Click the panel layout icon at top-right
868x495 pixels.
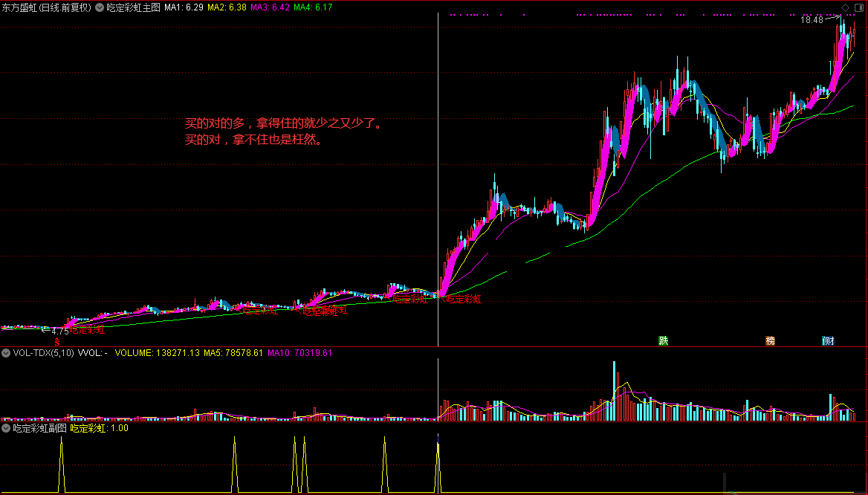[858, 7]
